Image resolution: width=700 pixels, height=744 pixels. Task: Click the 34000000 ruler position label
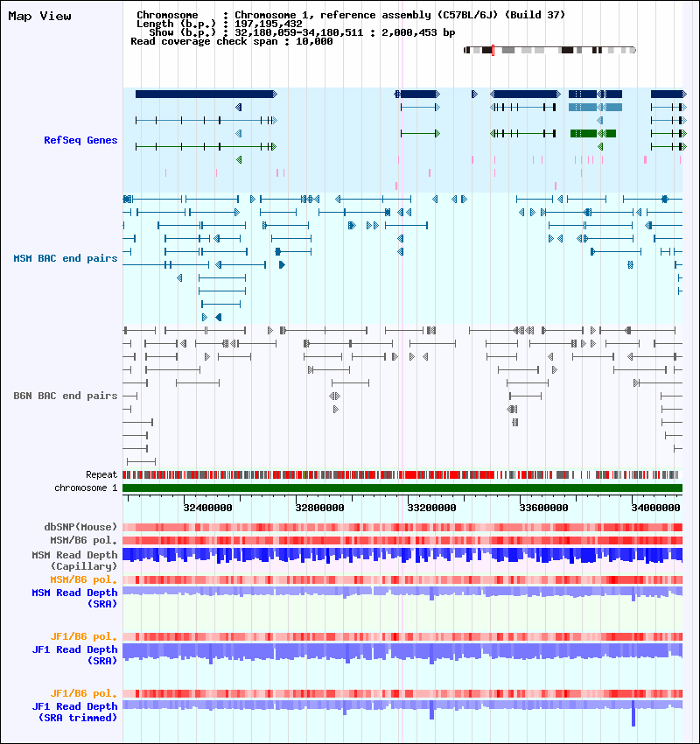click(655, 508)
